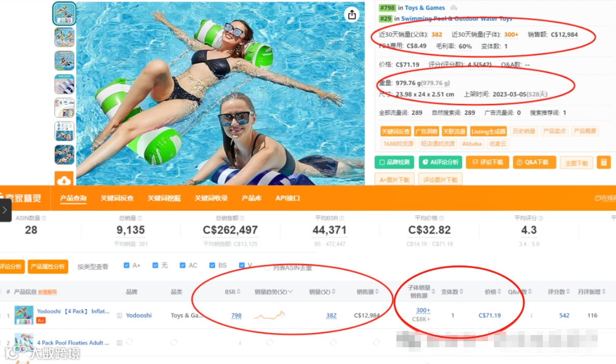The width and height of the screenshot is (616, 364).
Task: Open the Yodooshi brand link
Action: click(x=139, y=315)
